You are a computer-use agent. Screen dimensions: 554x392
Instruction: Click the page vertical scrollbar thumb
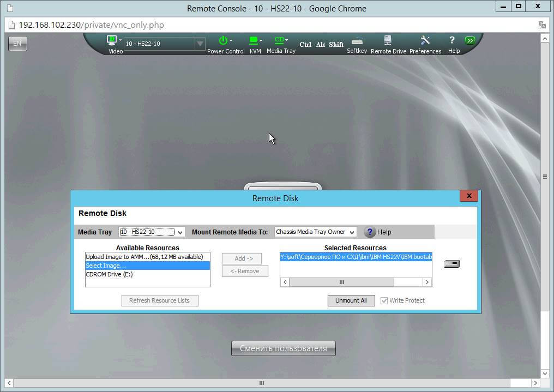[x=545, y=177]
